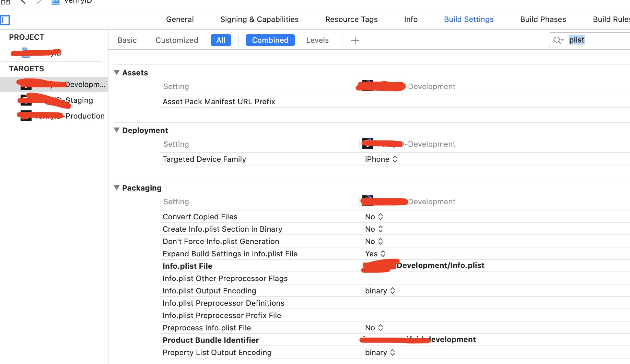Viewport: 630px width, 364px height.
Task: Click the editor pane icon beside breadcrumb
Action: pyautogui.click(x=55, y=2)
